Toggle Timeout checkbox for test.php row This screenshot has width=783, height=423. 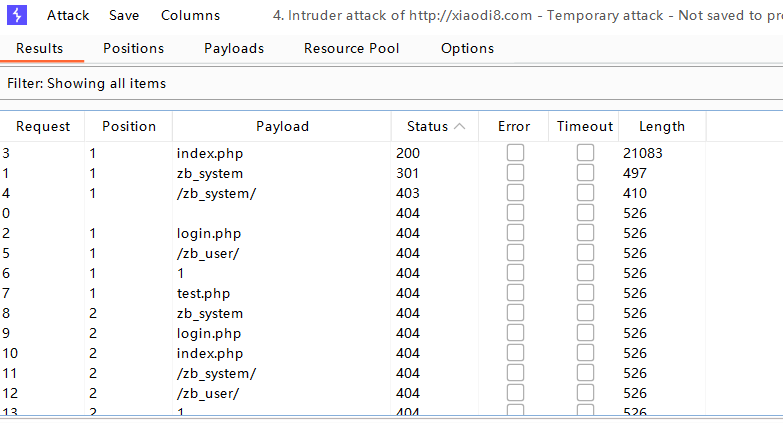click(x=585, y=293)
